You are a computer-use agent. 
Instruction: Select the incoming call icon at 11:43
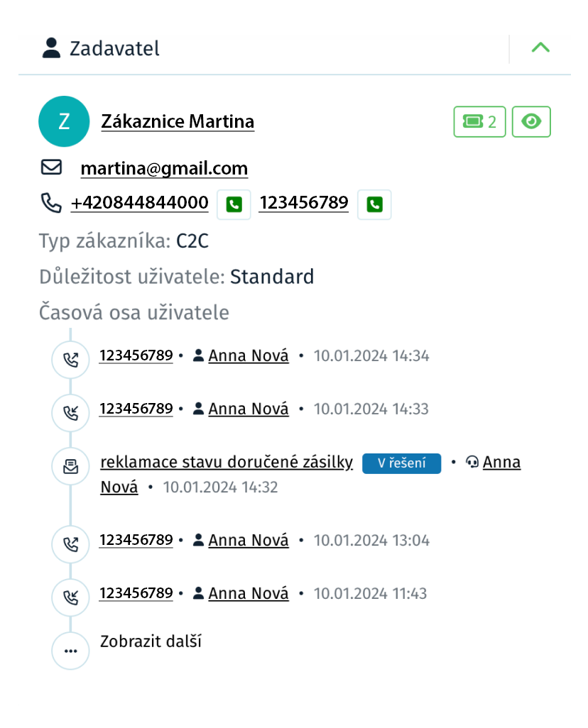coord(70,597)
